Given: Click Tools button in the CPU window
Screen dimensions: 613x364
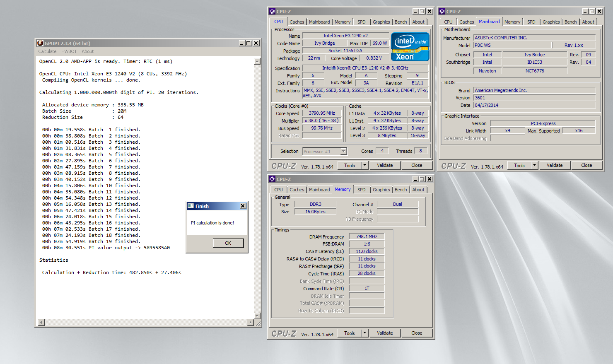Looking at the screenshot, I should click(350, 165).
